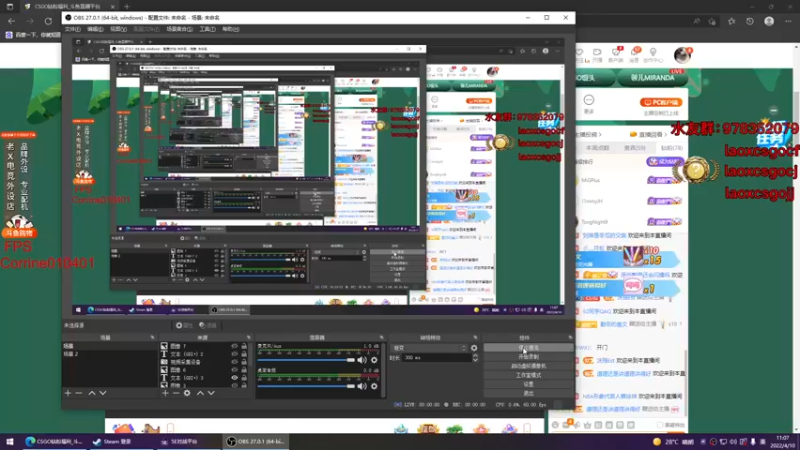The width and height of the screenshot is (800, 450).
Task: Pop out the 转场特效 dock panel
Action: (475, 338)
